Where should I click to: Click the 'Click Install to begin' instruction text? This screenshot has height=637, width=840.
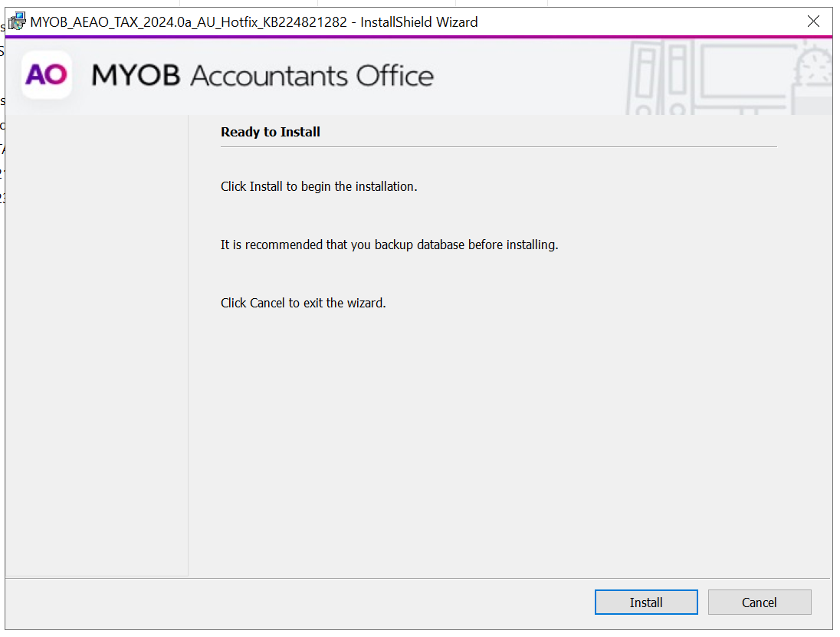click(319, 186)
